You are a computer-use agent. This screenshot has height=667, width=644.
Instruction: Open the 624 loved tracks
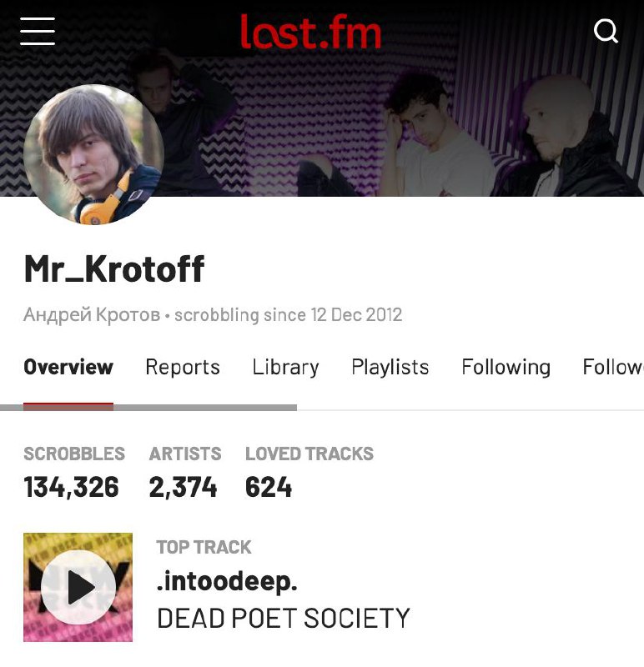tap(269, 487)
